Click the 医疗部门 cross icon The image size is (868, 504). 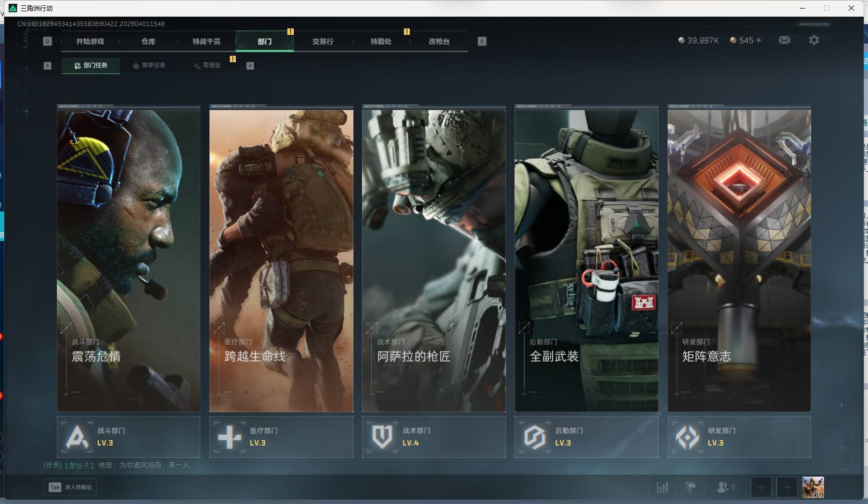click(229, 437)
